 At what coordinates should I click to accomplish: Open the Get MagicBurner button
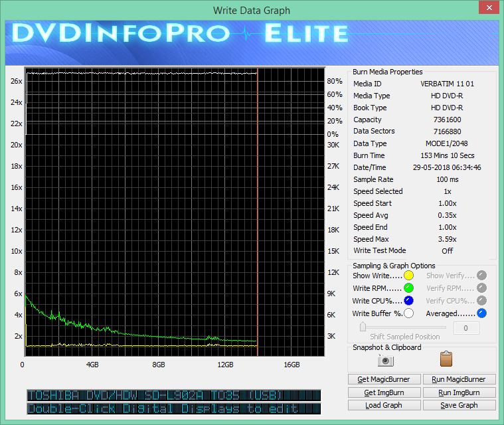click(384, 379)
